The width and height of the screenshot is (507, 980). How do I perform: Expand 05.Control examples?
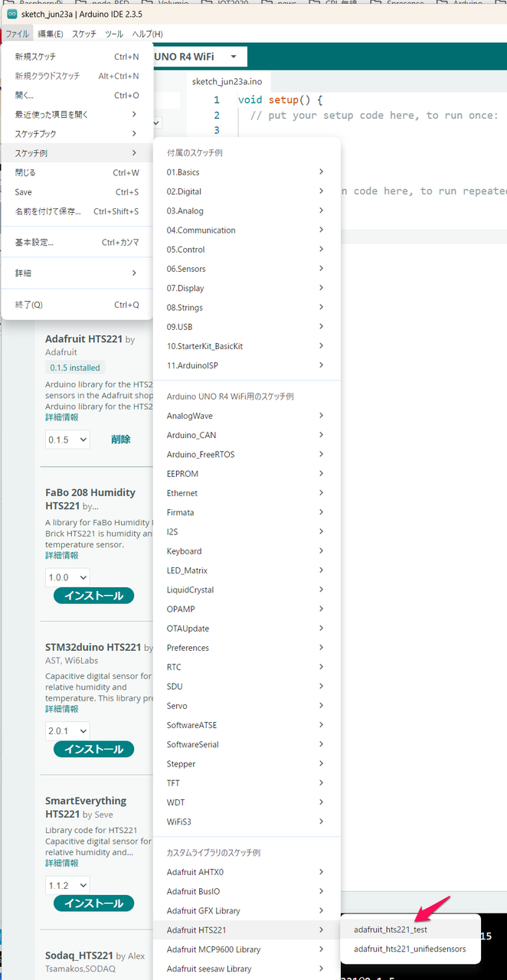pos(247,250)
